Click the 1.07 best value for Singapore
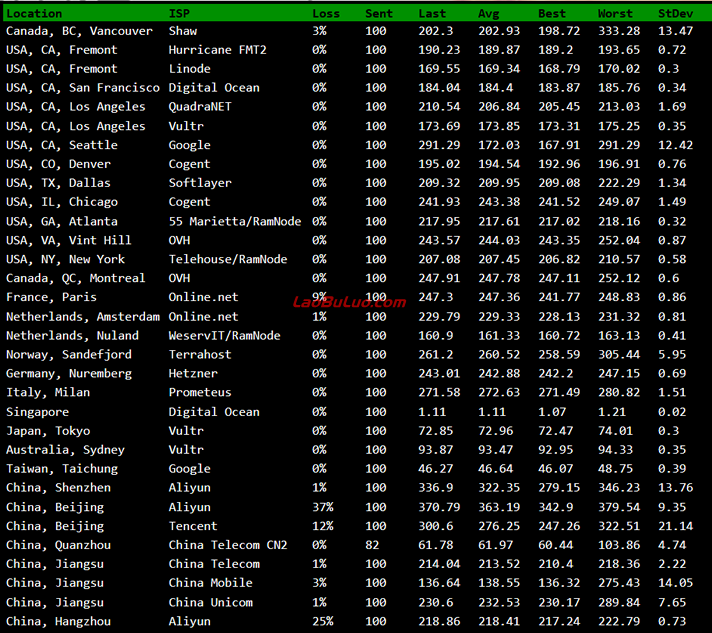Image resolution: width=712 pixels, height=633 pixels. pyautogui.click(x=552, y=412)
